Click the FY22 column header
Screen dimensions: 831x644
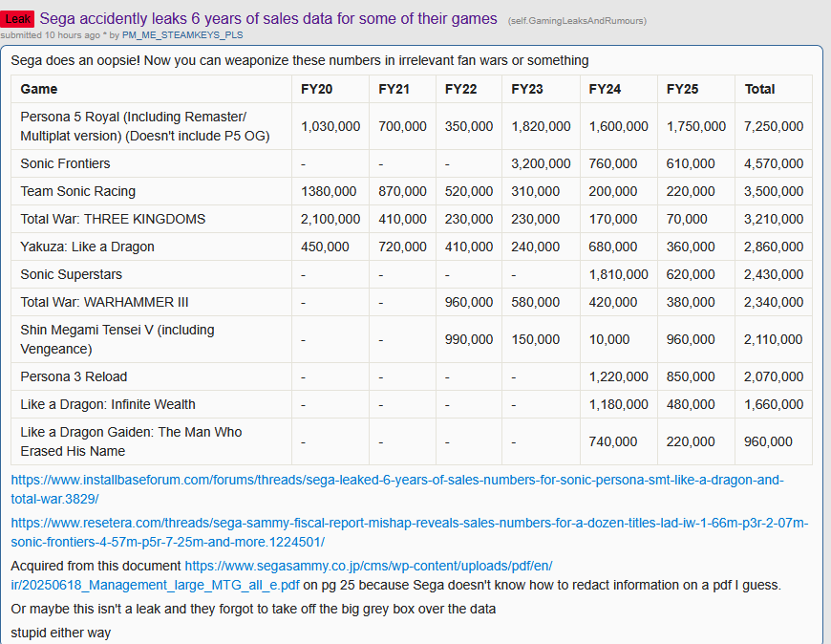pos(460,89)
